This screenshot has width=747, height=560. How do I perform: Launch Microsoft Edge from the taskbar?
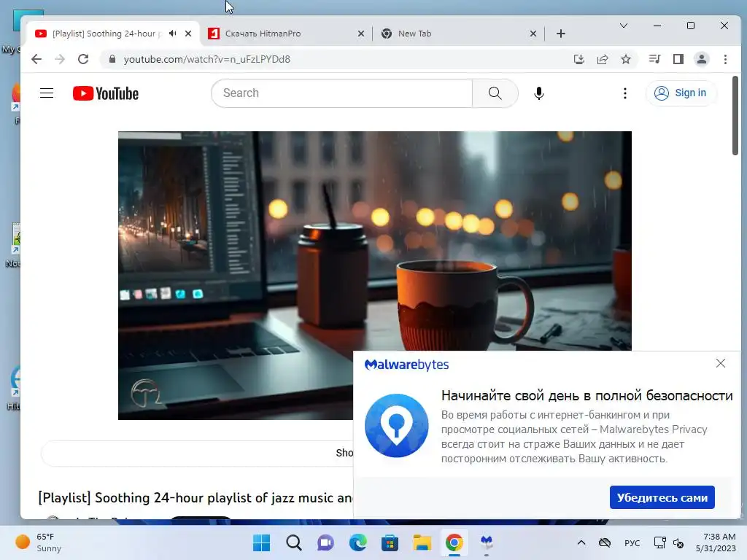click(x=357, y=542)
